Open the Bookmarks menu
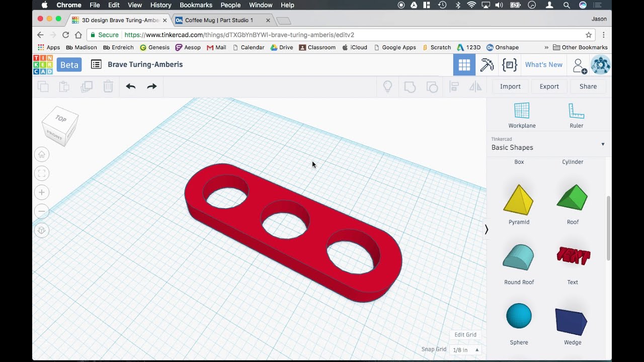The image size is (644, 362). 196,5
